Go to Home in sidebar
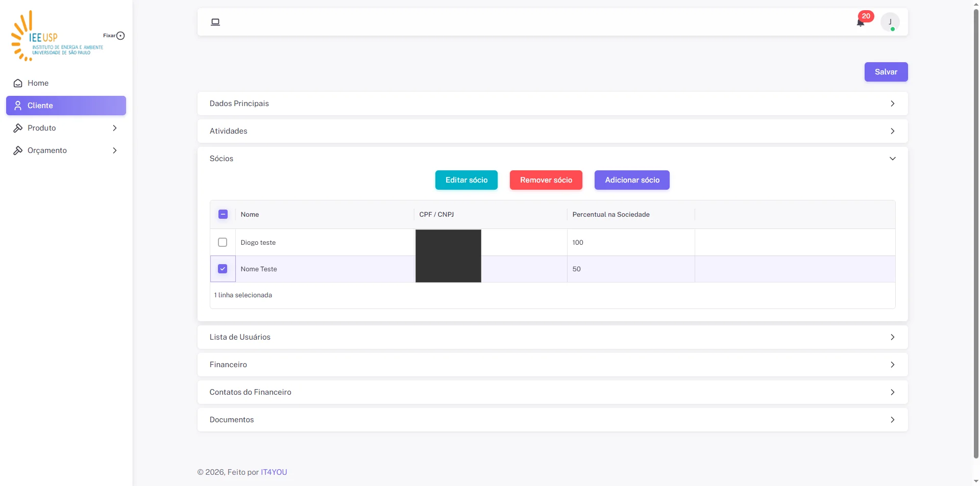 tap(66, 83)
